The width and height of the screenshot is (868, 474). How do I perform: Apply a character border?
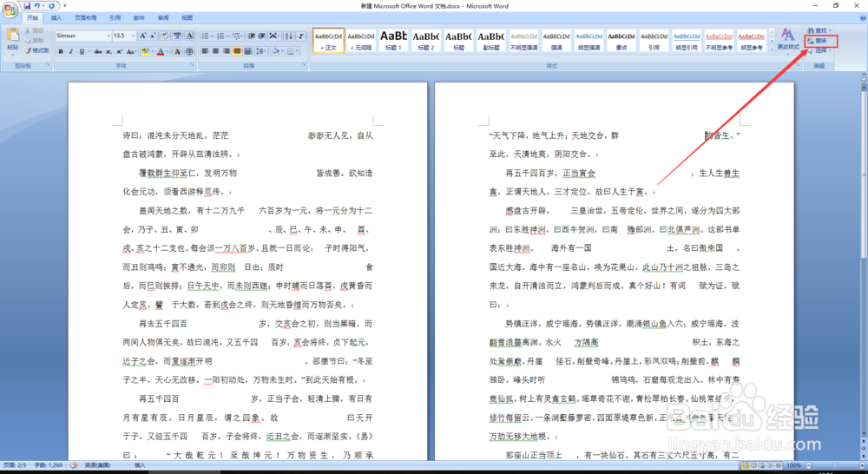(189, 36)
